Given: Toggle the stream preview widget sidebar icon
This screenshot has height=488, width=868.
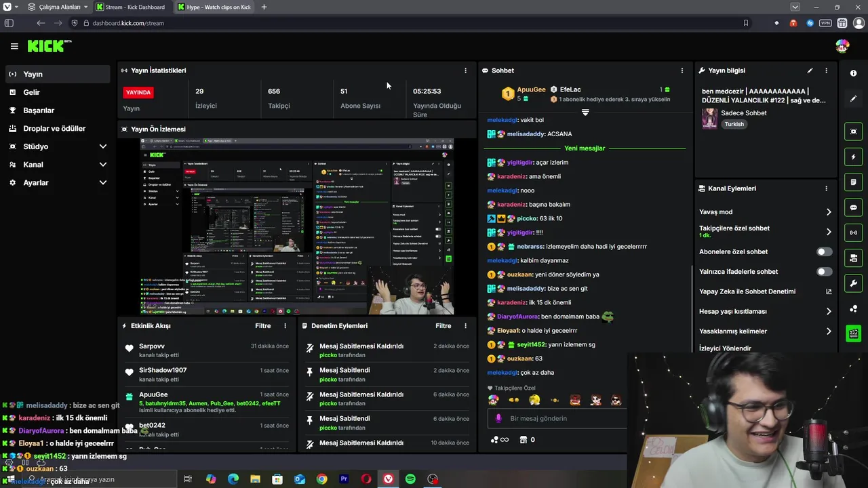Looking at the screenshot, I should click(x=853, y=131).
